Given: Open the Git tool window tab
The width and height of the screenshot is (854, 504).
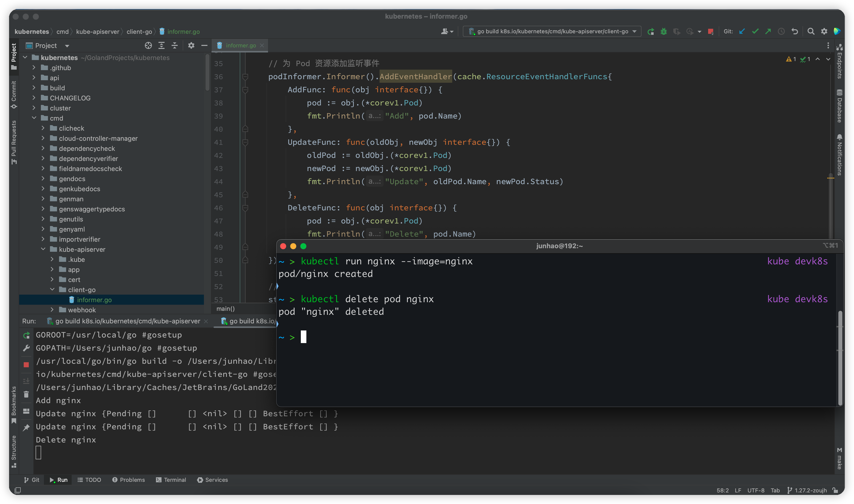Looking at the screenshot, I should [32, 480].
